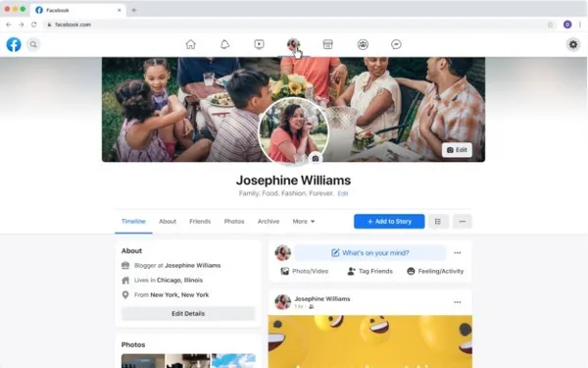The image size is (588, 368).
Task: Open the browser profile avatar D
Action: pos(567,25)
